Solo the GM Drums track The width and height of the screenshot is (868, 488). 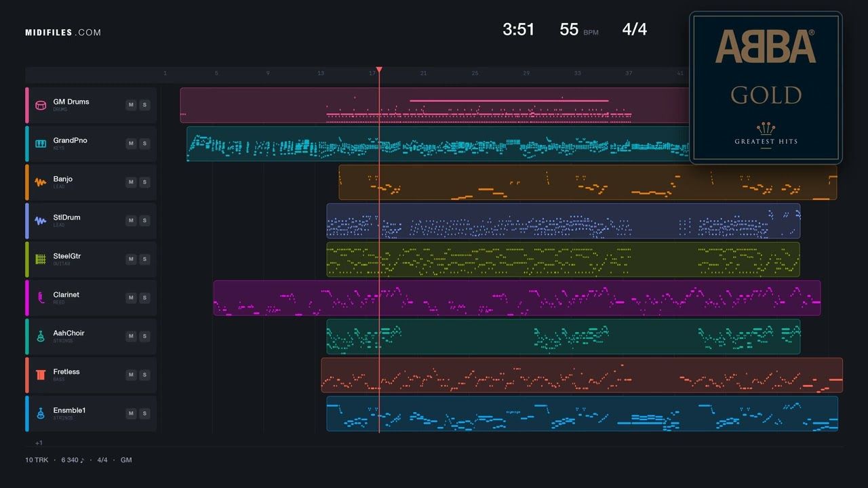point(144,105)
